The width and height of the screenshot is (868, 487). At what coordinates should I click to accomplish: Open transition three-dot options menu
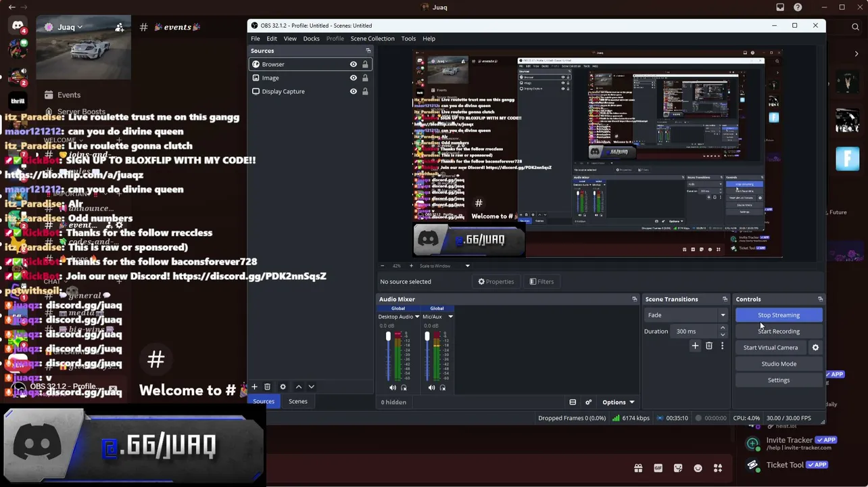coord(722,346)
